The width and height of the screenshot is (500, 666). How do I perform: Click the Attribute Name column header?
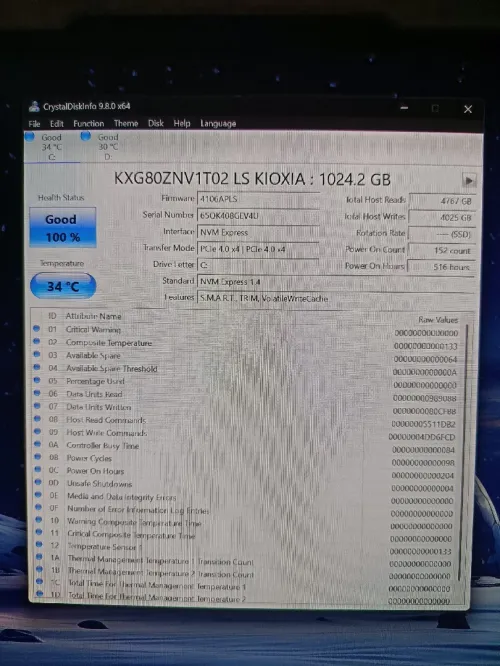93,316
